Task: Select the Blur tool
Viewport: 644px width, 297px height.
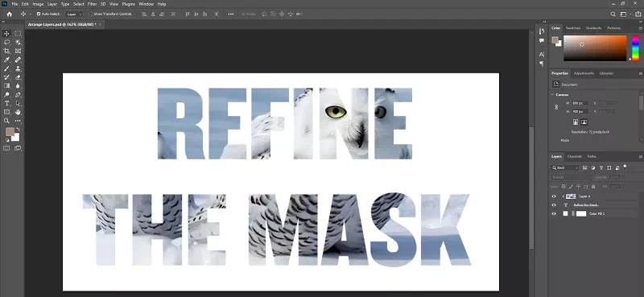Action: [x=18, y=86]
